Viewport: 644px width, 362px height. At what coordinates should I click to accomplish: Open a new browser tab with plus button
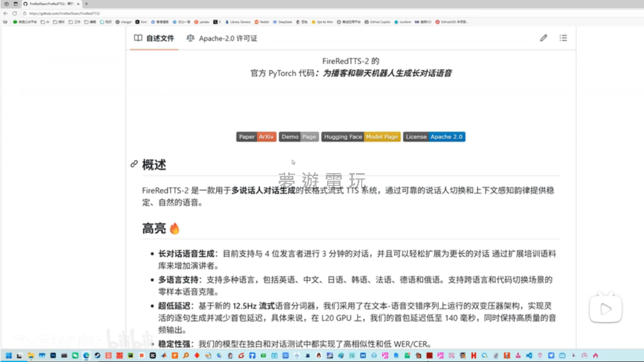(87, 4)
